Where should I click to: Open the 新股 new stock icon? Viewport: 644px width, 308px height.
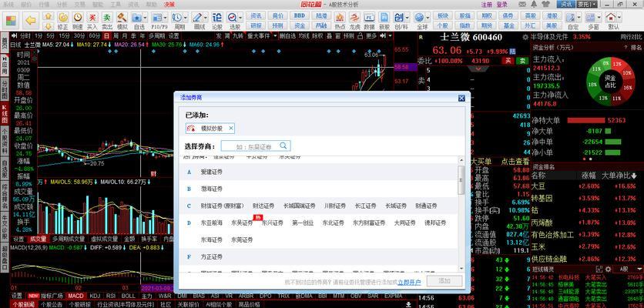[384, 17]
